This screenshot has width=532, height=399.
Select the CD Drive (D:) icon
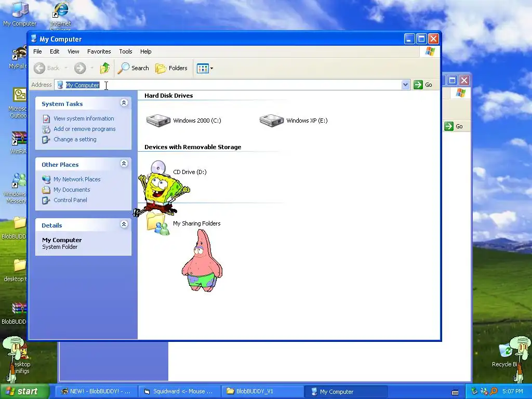(x=158, y=168)
